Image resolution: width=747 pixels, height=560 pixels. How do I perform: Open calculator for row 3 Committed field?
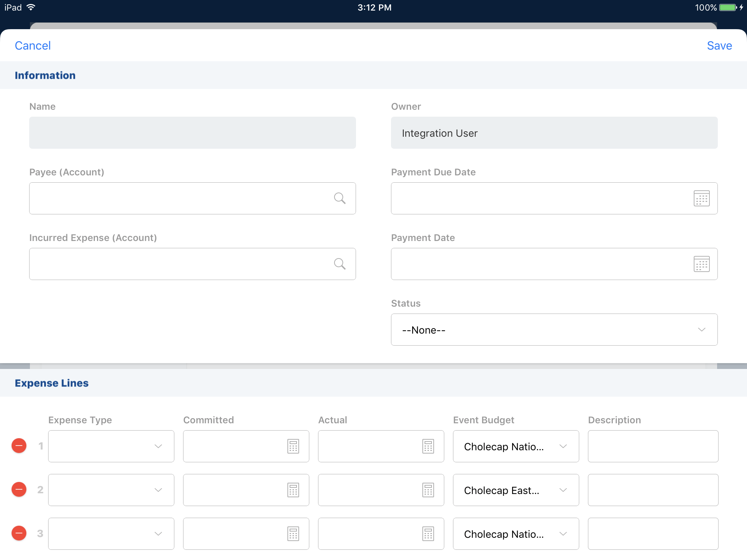click(x=293, y=534)
